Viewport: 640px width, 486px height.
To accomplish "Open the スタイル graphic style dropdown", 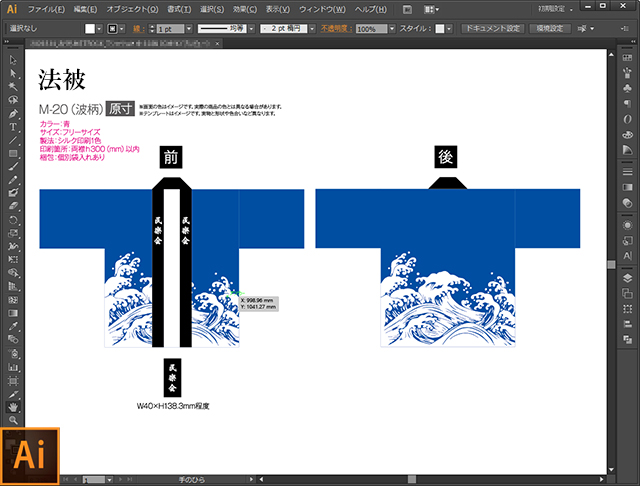I will pos(449,29).
